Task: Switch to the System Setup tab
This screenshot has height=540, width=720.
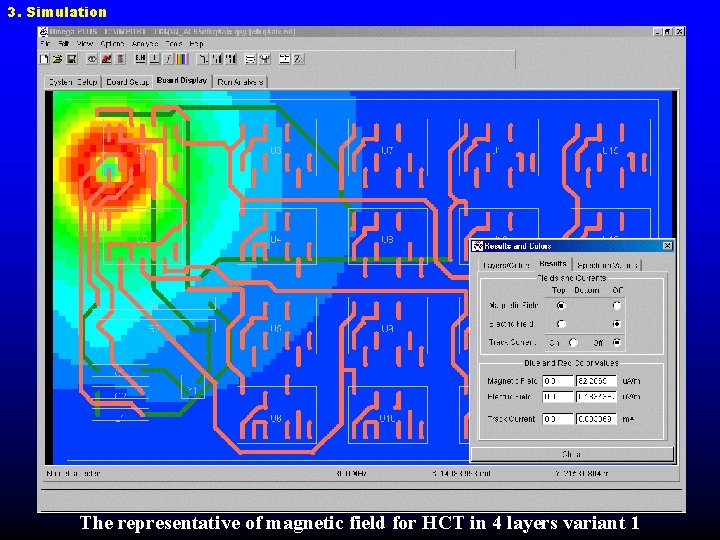Action: pos(73,82)
